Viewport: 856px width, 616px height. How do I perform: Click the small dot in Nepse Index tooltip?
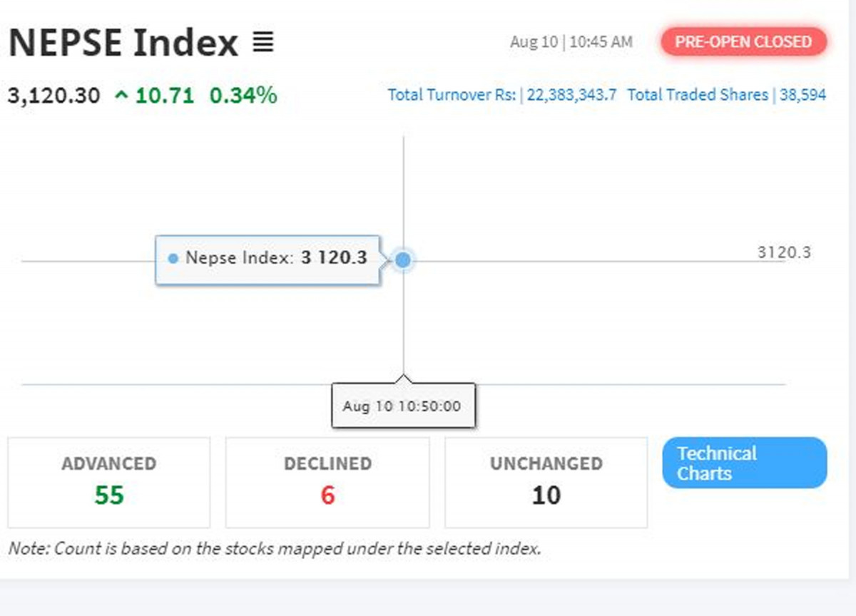173,258
